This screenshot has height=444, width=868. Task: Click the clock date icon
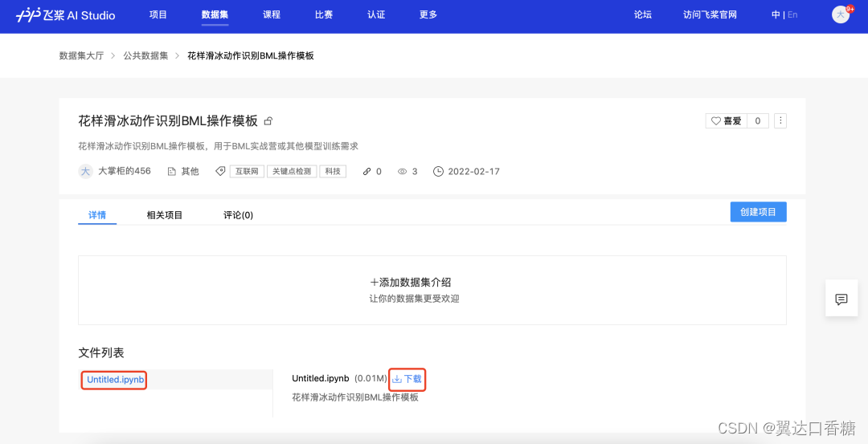click(x=438, y=171)
